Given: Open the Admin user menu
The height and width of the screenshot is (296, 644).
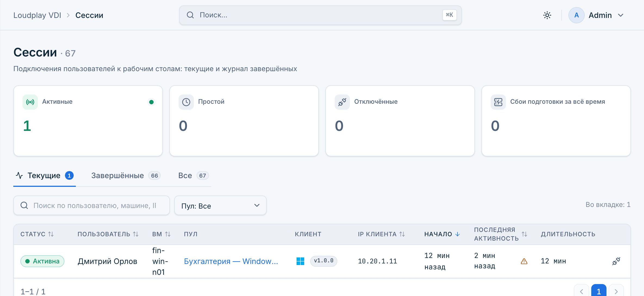Looking at the screenshot, I should click(x=596, y=15).
